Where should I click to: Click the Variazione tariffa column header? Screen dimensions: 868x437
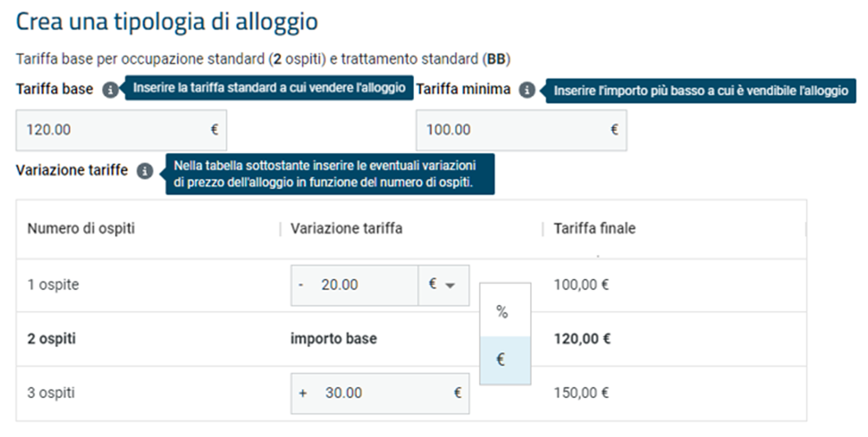[347, 229]
